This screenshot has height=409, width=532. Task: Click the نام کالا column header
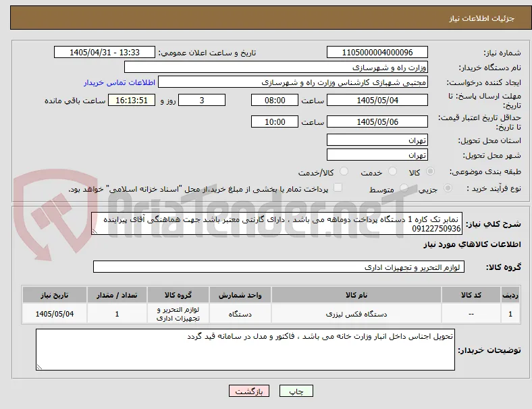356,295
